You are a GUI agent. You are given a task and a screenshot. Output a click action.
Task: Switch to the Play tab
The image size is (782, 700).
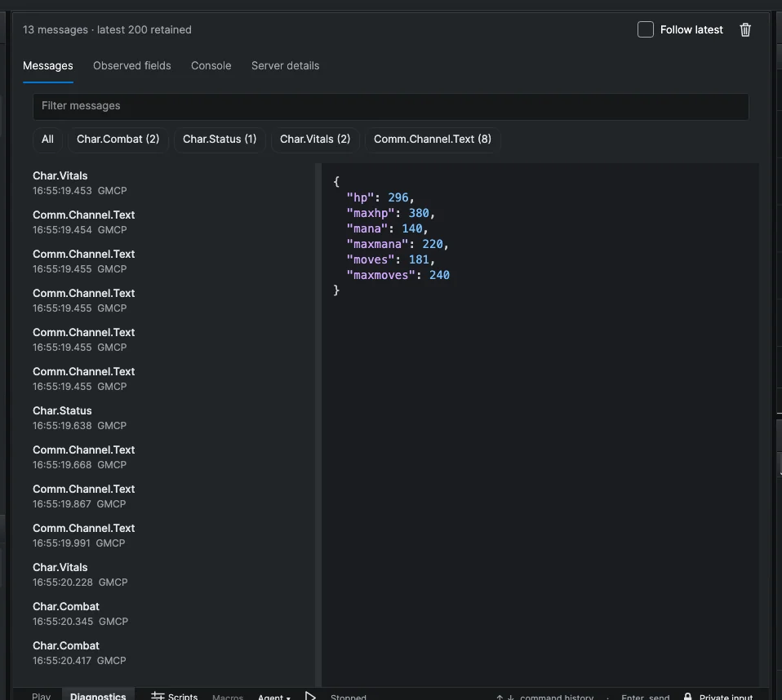pos(41,696)
